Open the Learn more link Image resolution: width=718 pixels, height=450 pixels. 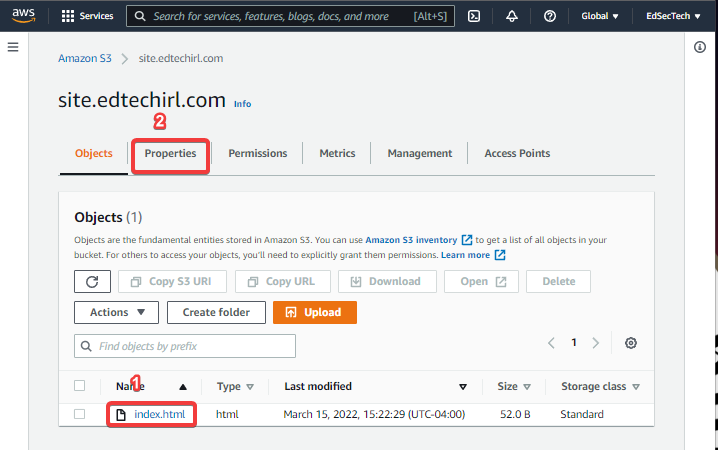coord(465,255)
